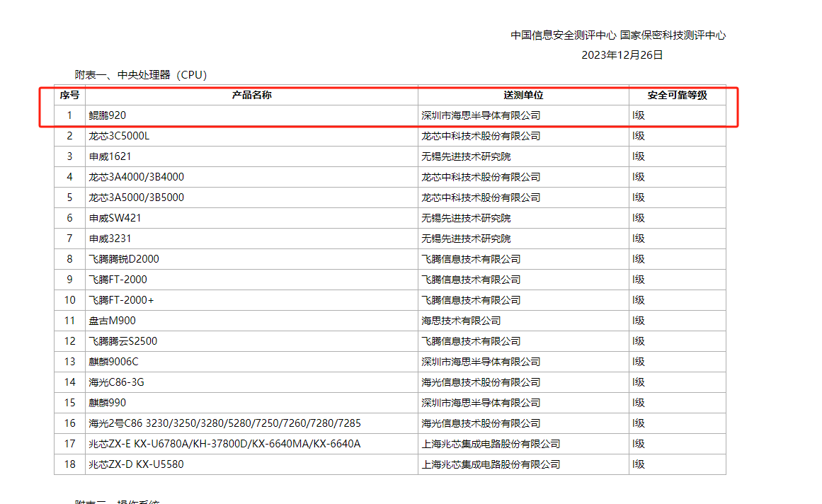Click product name 兆芯ZX-D KX-U5580
The height and width of the screenshot is (504, 822).
[x=137, y=464]
